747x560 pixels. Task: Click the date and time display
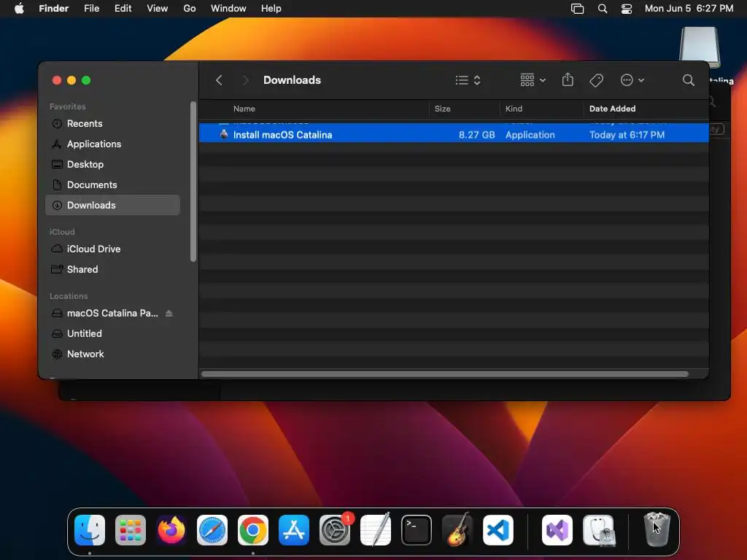coord(689,9)
